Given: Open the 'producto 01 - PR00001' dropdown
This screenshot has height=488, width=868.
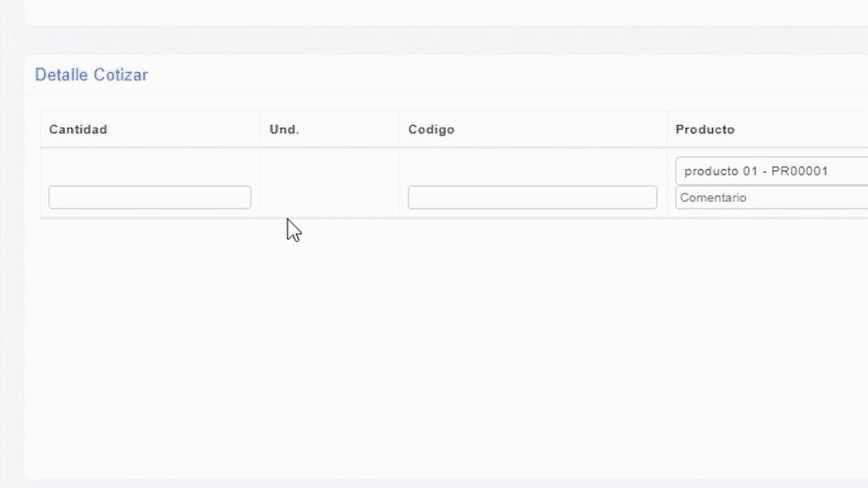Looking at the screenshot, I should coord(770,171).
